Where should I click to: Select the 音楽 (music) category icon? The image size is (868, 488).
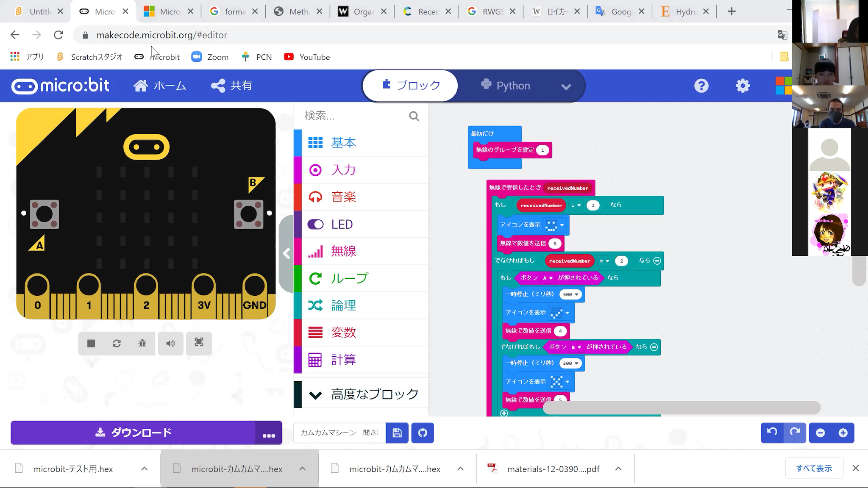pos(315,197)
